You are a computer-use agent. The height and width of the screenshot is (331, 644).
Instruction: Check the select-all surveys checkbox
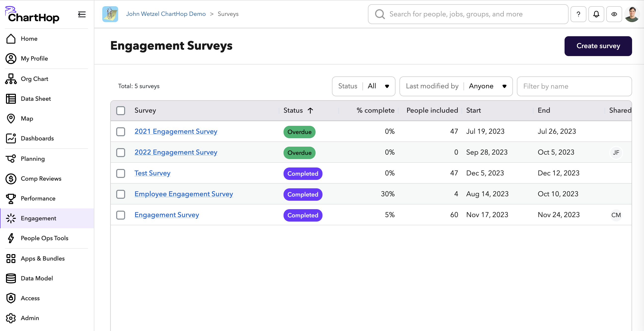[121, 110]
